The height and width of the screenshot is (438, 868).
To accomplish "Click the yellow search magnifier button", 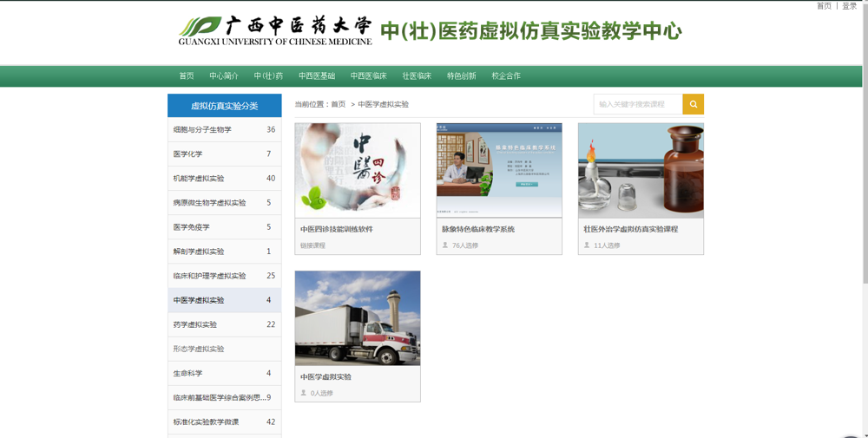I will tap(693, 104).
